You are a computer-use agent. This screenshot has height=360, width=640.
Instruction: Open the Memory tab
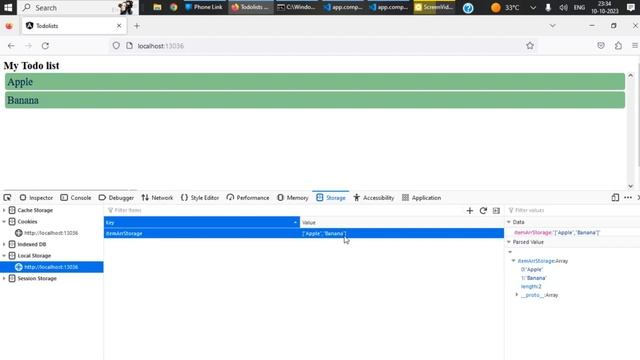pyautogui.click(x=293, y=198)
